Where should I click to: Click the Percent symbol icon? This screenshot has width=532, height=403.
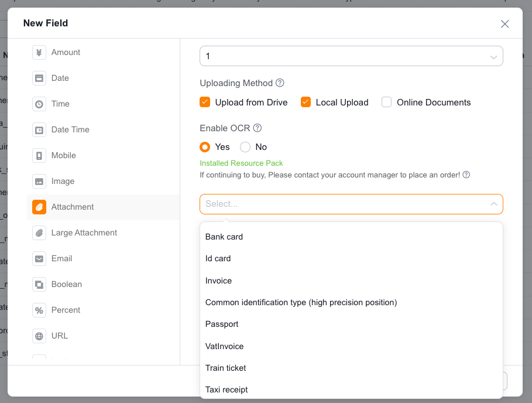(39, 310)
